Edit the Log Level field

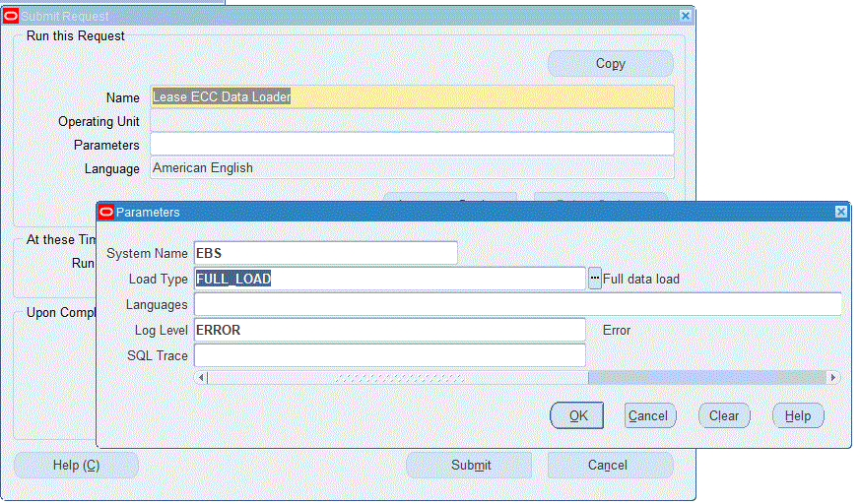(390, 330)
